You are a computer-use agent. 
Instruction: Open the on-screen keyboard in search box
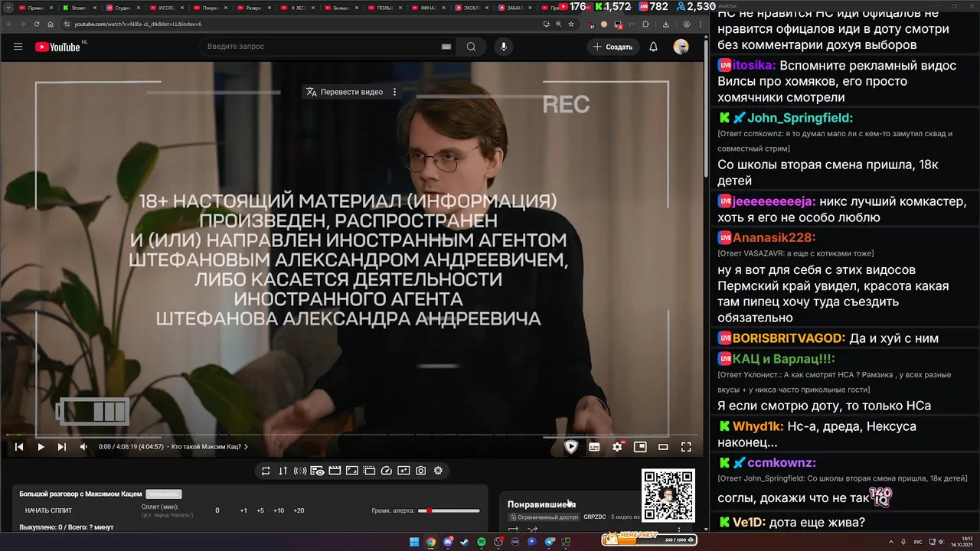(x=446, y=47)
